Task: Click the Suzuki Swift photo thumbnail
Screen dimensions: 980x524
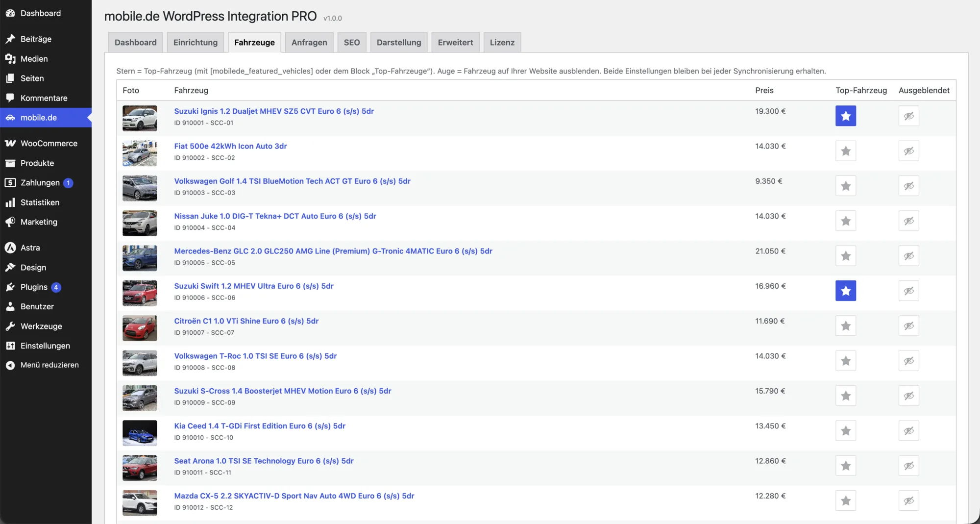Action: 140,293
